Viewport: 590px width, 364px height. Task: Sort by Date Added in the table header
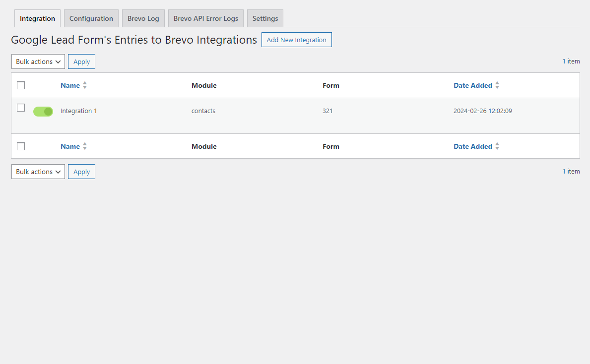pyautogui.click(x=473, y=85)
